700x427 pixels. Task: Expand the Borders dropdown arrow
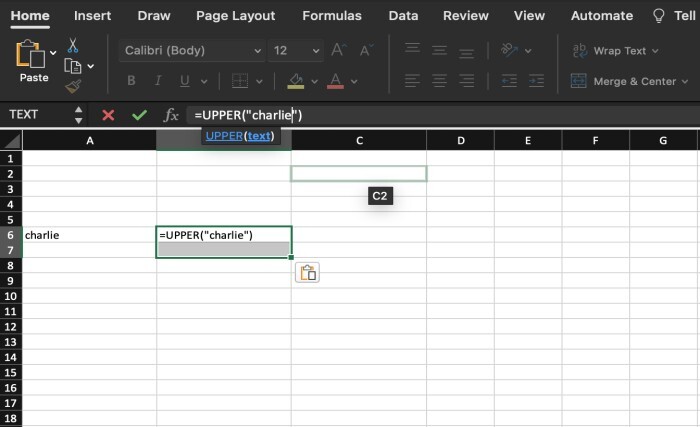[x=259, y=81]
